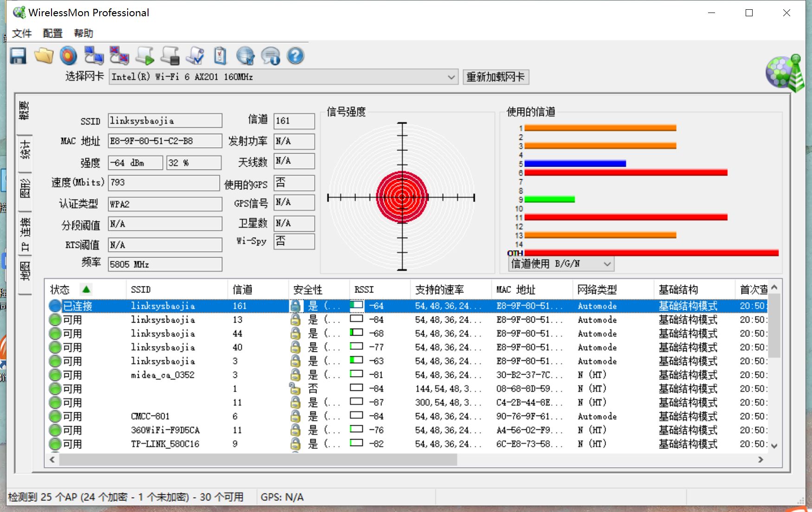Open the 配置 menu

coord(52,33)
